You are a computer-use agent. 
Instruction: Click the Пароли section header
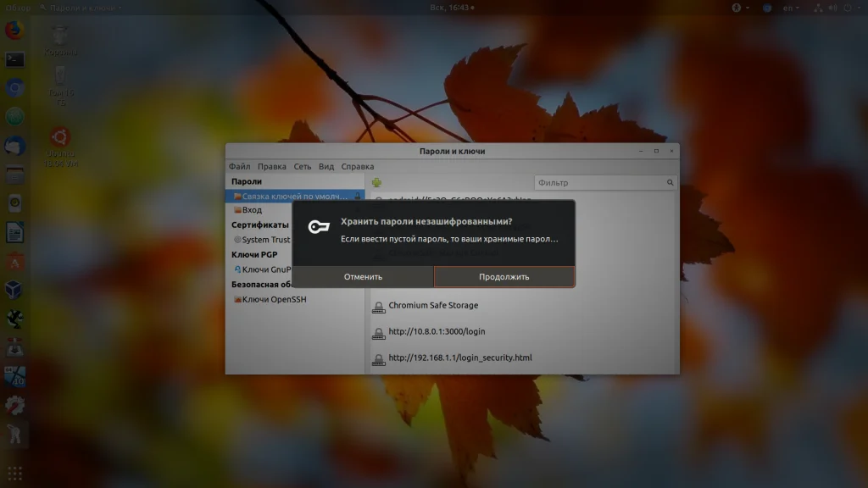coord(247,181)
